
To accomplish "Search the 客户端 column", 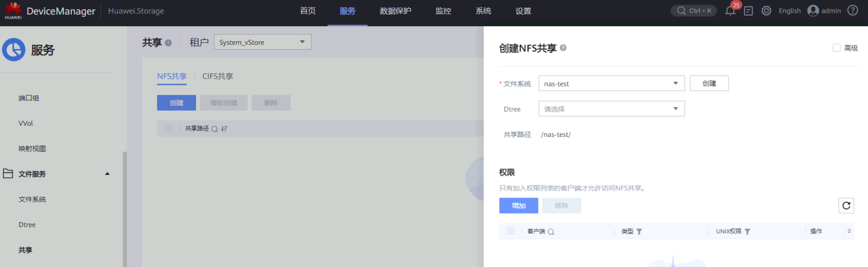I will pyautogui.click(x=551, y=232).
